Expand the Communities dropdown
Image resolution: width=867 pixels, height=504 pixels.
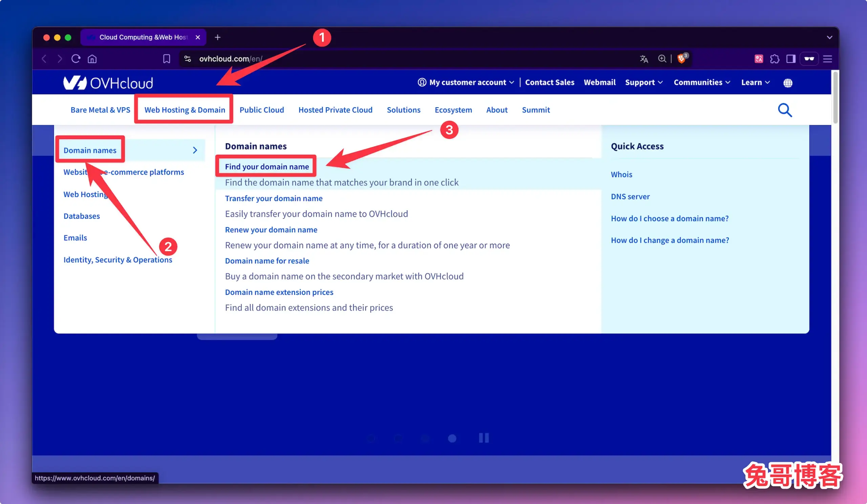pyautogui.click(x=702, y=83)
